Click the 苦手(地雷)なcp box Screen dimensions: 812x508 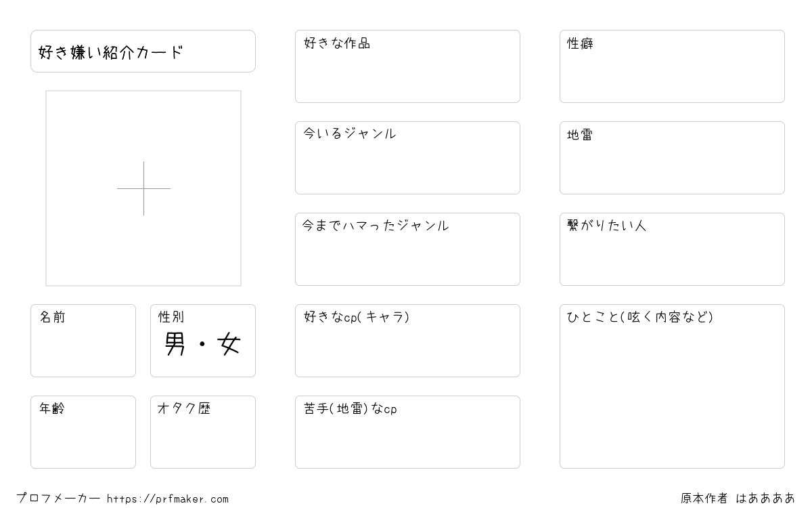coord(407,432)
